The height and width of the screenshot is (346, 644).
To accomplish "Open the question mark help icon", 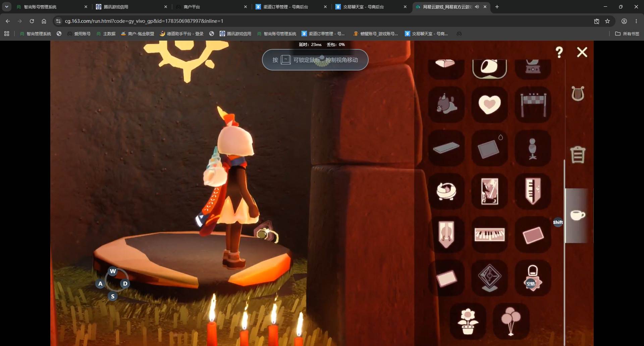I will click(x=559, y=52).
